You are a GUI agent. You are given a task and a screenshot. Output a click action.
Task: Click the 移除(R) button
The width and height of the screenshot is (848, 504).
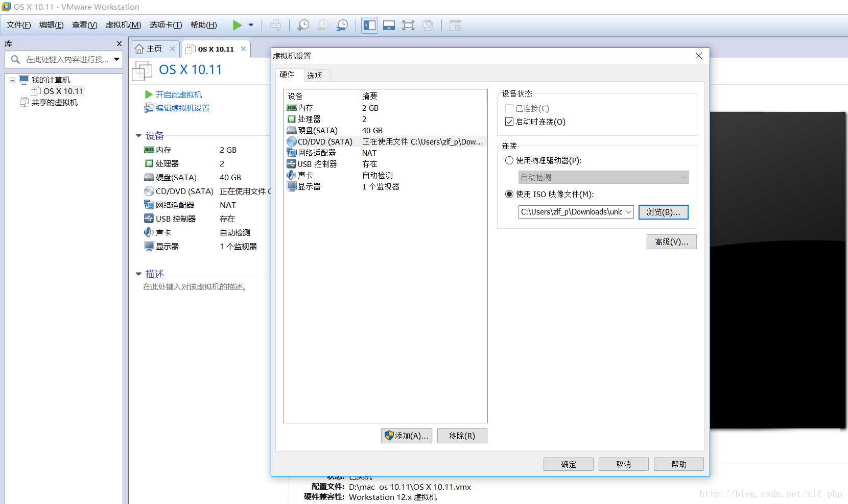pyautogui.click(x=462, y=436)
